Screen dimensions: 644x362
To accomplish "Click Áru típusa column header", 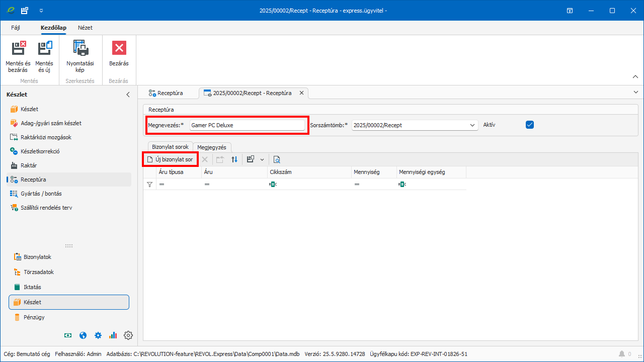I will point(179,172).
